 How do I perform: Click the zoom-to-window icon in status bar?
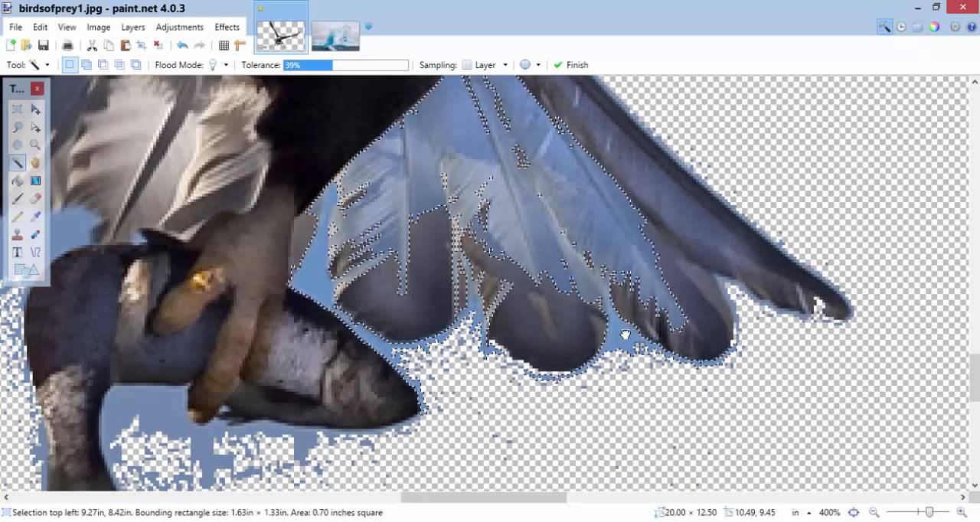(854, 513)
